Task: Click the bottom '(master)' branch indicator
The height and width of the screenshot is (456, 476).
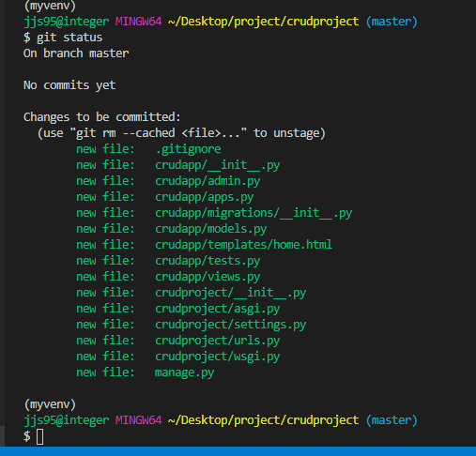Action: [392, 420]
